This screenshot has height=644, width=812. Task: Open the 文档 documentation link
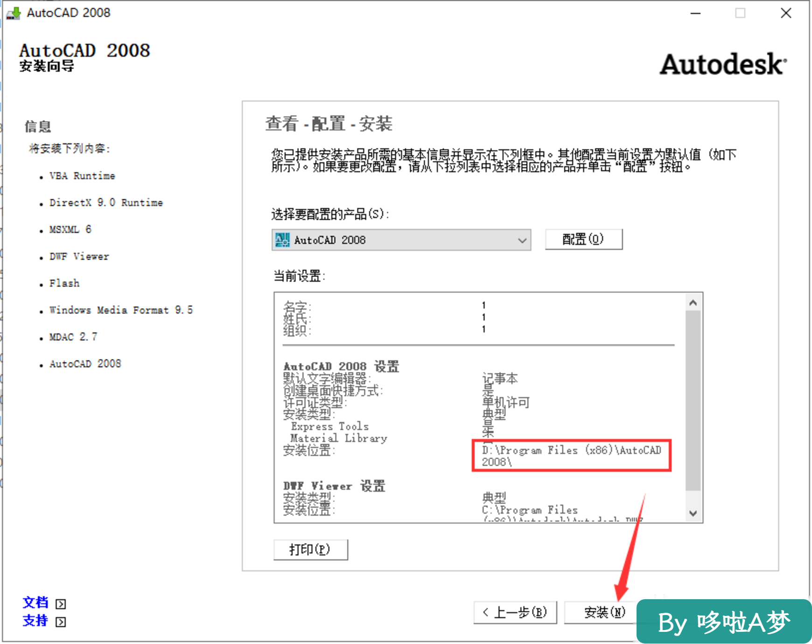[x=35, y=602]
